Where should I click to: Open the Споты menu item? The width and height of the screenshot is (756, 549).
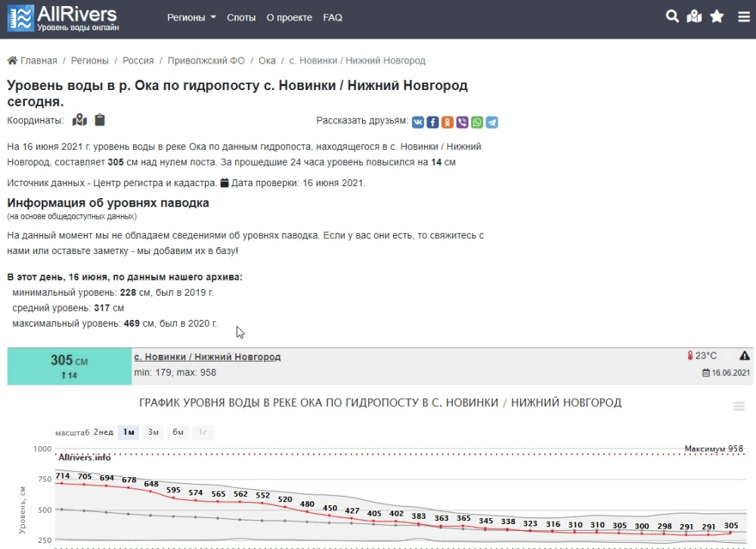tap(241, 17)
